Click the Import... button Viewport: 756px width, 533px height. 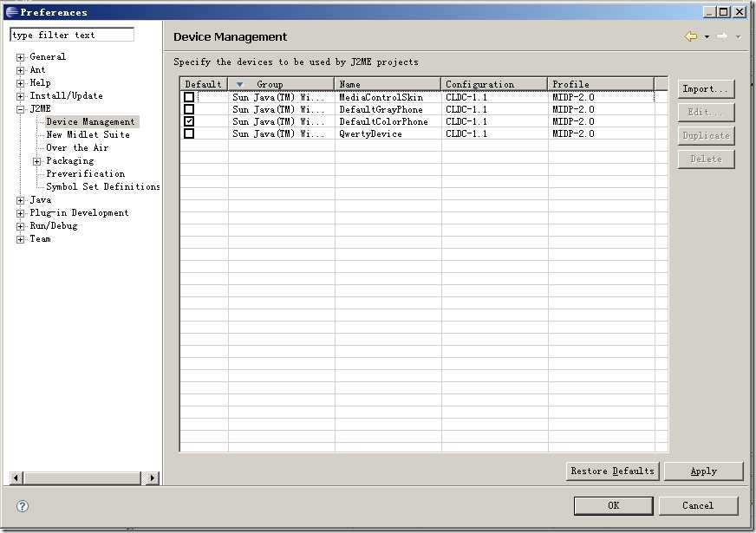706,89
